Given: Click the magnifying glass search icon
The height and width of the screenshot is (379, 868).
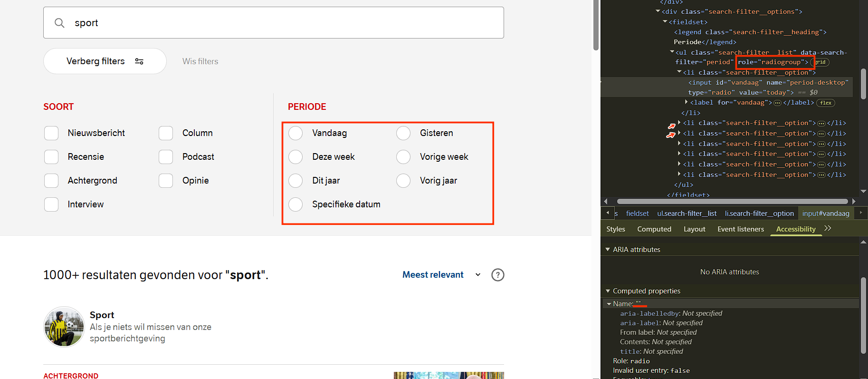Looking at the screenshot, I should 59,23.
